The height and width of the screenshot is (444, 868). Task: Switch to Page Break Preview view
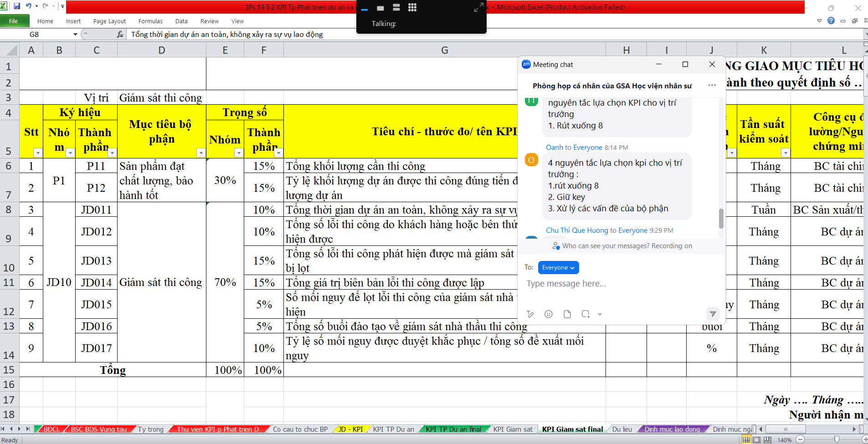(x=767, y=440)
